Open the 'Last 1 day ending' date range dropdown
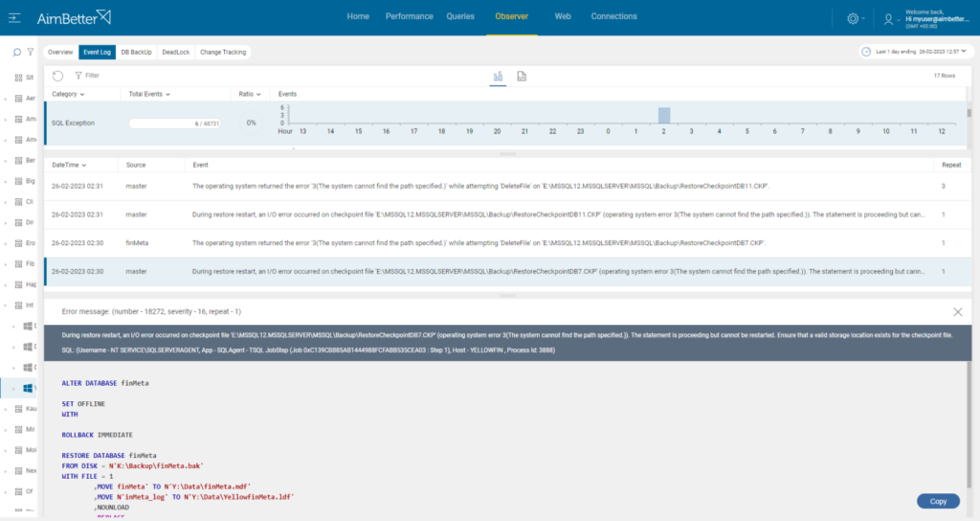 pos(916,52)
